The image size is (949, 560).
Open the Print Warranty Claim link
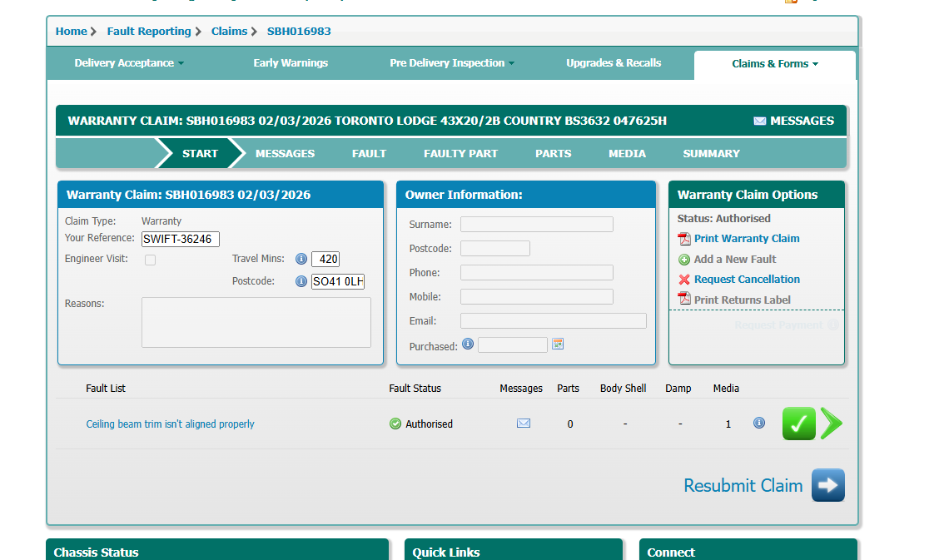click(747, 238)
